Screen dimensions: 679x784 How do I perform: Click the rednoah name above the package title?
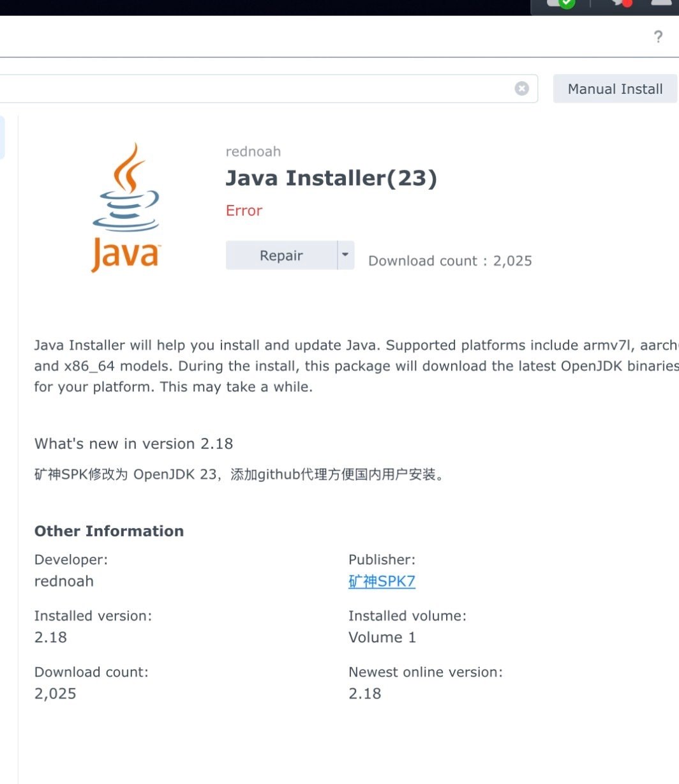[x=253, y=151]
